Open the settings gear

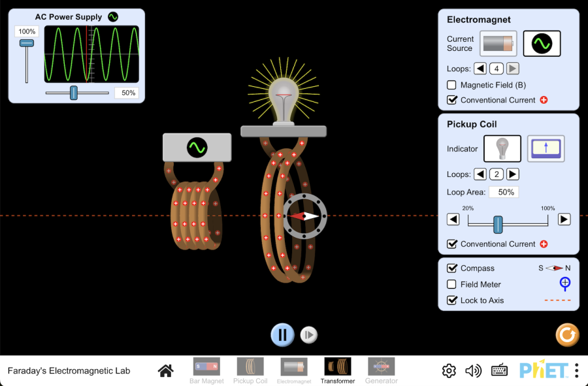tap(449, 371)
